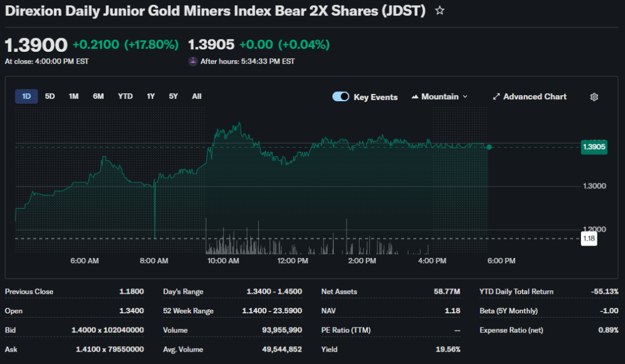Switch chart to the 1Y range

coord(151,96)
